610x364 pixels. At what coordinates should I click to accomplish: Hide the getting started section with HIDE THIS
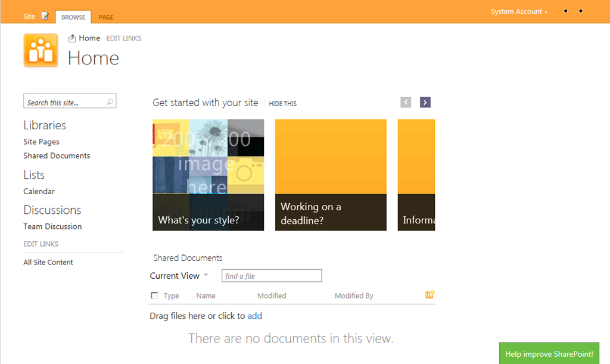point(282,104)
